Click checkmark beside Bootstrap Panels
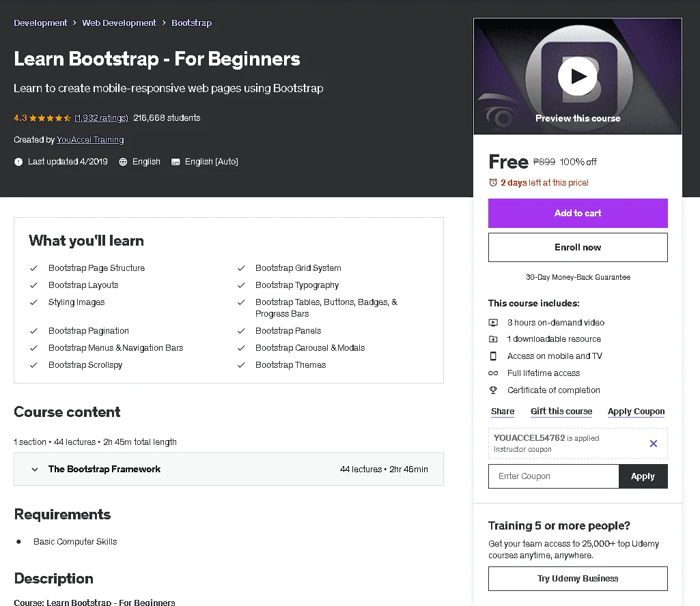Viewport: 700px width, 606px height. [x=241, y=331]
